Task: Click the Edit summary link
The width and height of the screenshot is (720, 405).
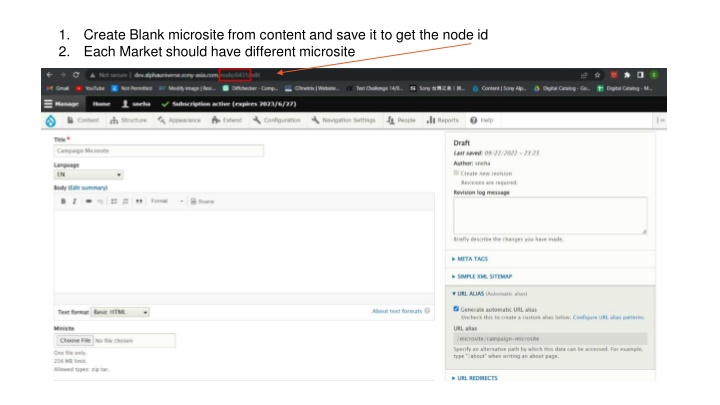Action: [x=88, y=188]
